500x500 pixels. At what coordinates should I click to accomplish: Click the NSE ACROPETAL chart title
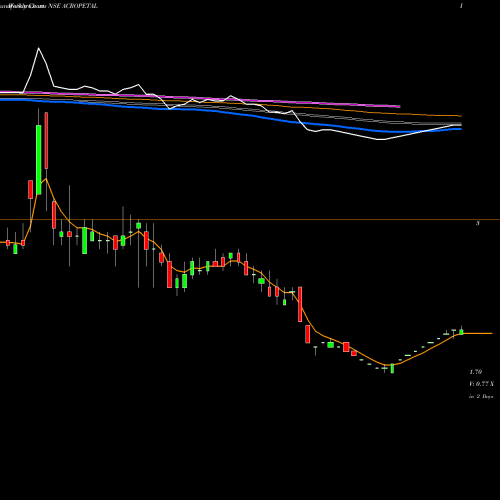[x=73, y=6]
